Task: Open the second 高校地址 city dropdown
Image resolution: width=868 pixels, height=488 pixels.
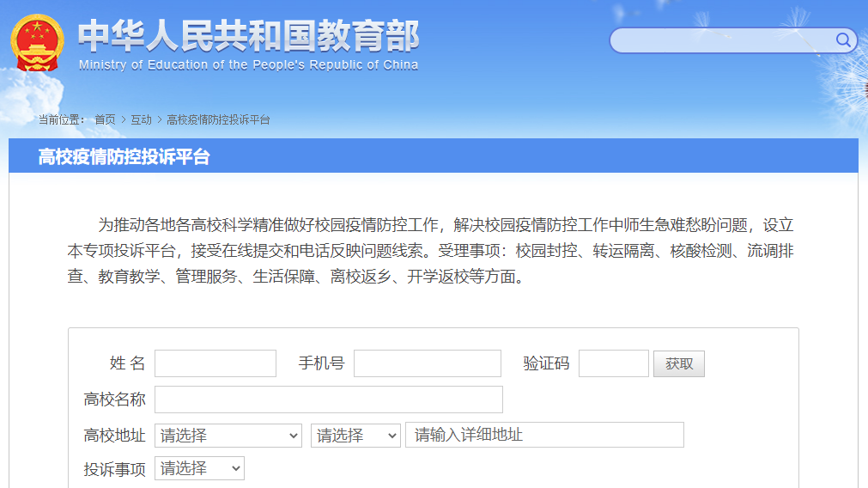Action: point(355,436)
